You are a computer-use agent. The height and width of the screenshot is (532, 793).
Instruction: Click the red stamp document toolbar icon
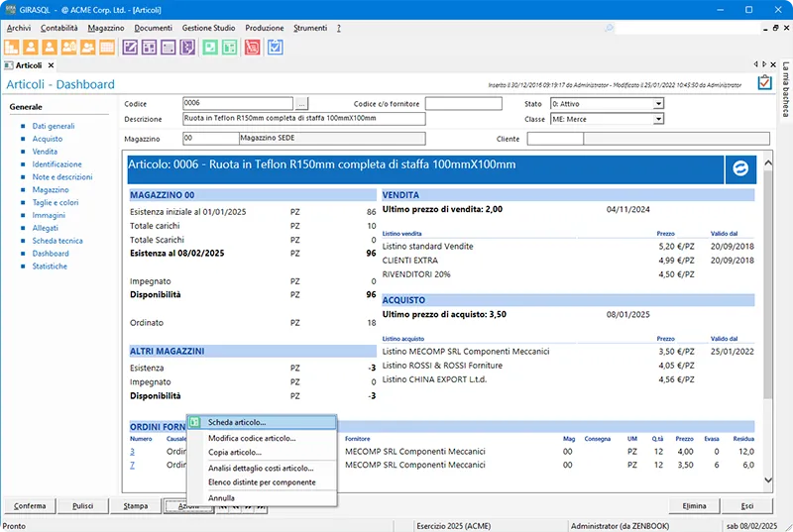coord(253,48)
